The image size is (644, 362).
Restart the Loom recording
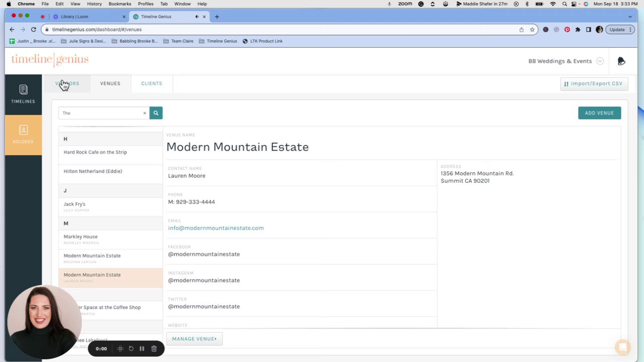[131, 348]
